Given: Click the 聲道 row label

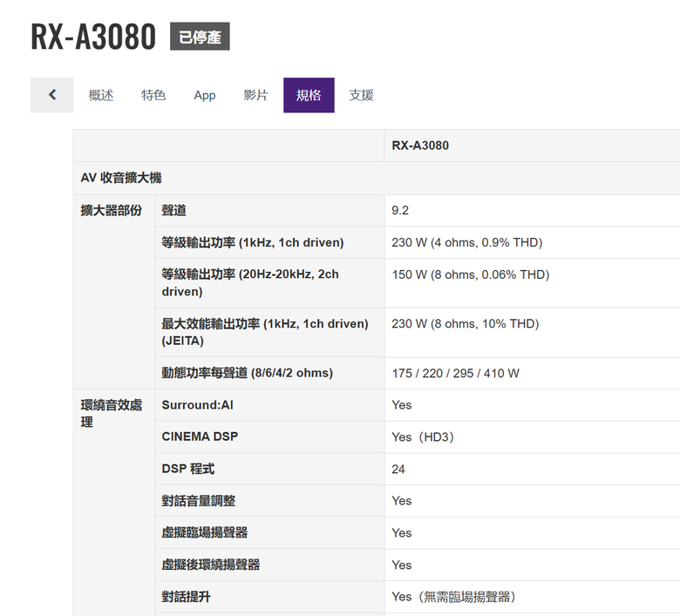Looking at the screenshot, I should tap(173, 211).
